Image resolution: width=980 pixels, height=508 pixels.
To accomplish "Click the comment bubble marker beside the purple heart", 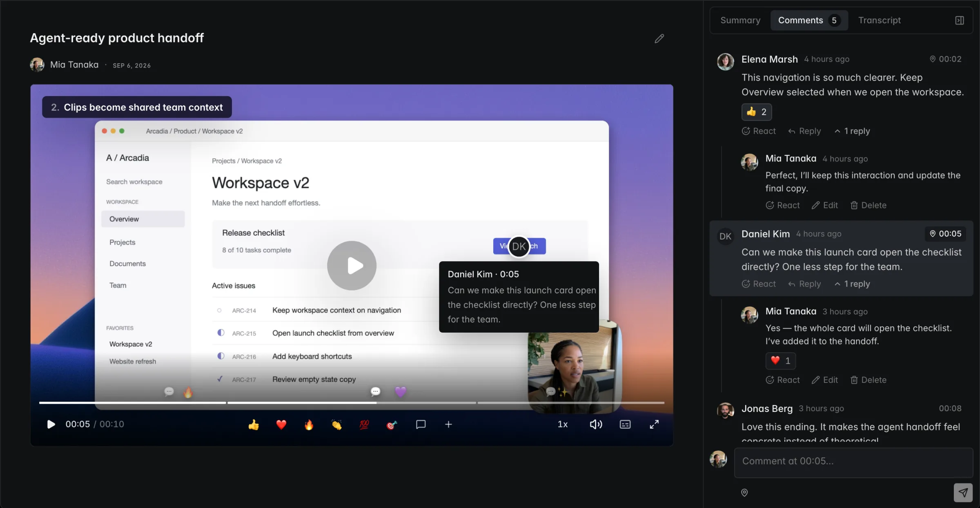I will pos(375,392).
